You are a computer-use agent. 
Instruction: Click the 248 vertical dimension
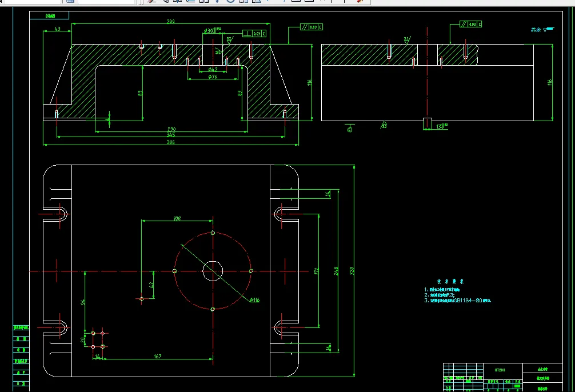pyautogui.click(x=336, y=271)
